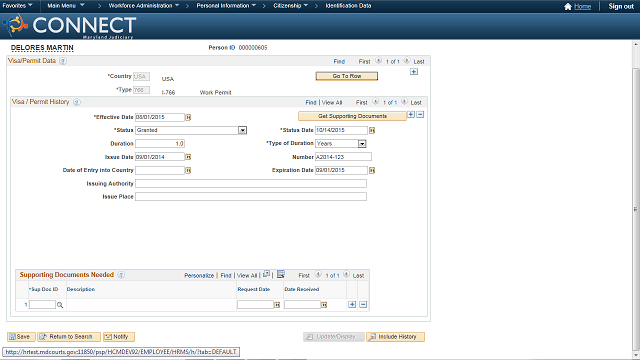Screen dimensions: 640x360
Task: Delete the Visa / Permit History row
Action: tap(420, 115)
